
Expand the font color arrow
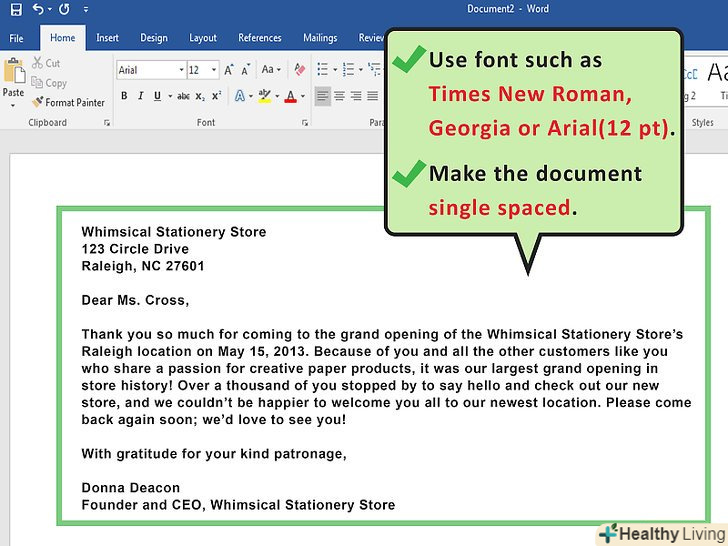[x=303, y=97]
